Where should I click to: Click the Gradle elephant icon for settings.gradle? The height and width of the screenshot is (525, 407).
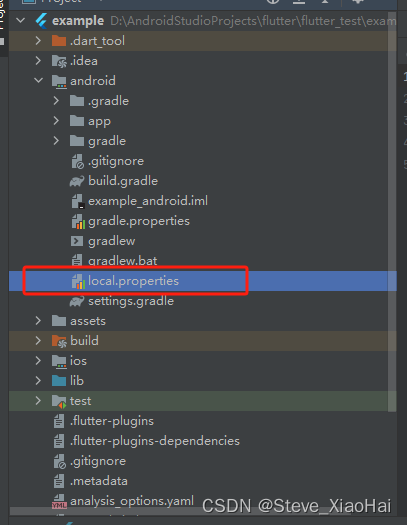(77, 301)
